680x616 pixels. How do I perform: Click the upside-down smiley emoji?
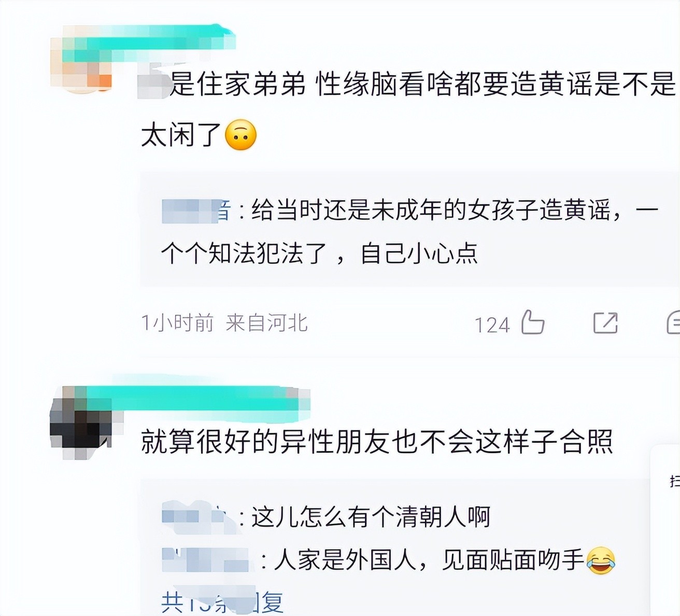[241, 135]
